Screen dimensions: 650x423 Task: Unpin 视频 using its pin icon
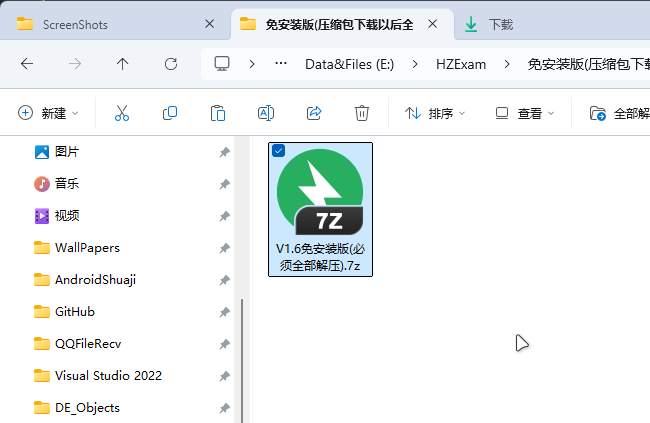point(224,216)
